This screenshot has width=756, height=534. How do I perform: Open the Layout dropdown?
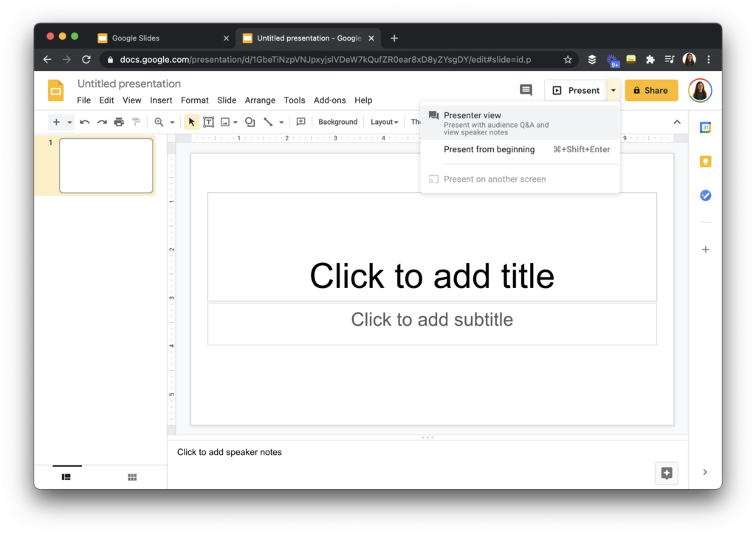point(384,122)
